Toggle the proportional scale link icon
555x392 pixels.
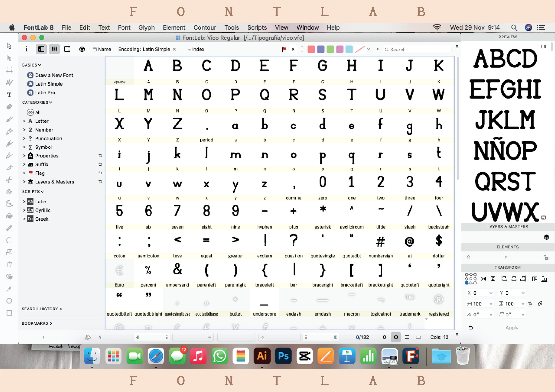[x=540, y=304]
